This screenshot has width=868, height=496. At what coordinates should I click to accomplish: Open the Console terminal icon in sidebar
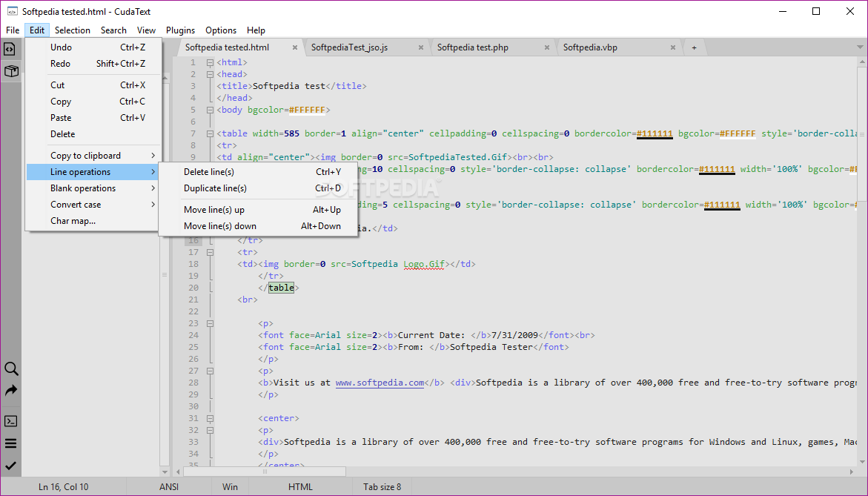click(x=11, y=421)
